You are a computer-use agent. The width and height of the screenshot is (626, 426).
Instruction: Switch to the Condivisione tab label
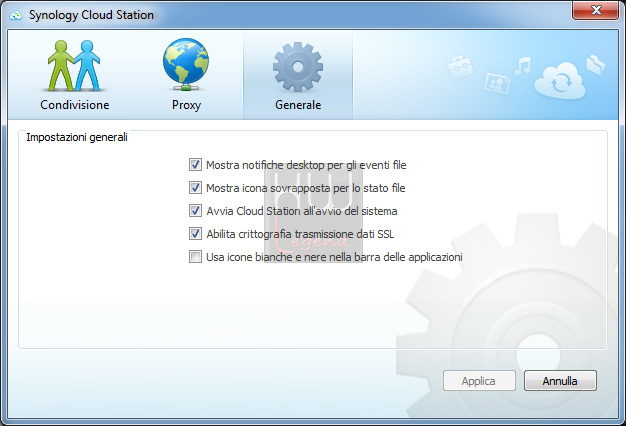click(x=75, y=105)
